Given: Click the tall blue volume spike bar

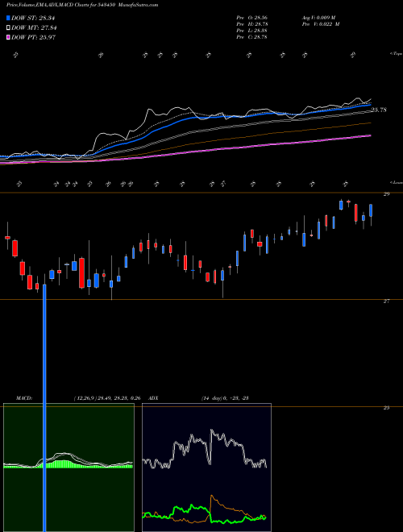Looking at the screenshot, I should pos(44,407).
